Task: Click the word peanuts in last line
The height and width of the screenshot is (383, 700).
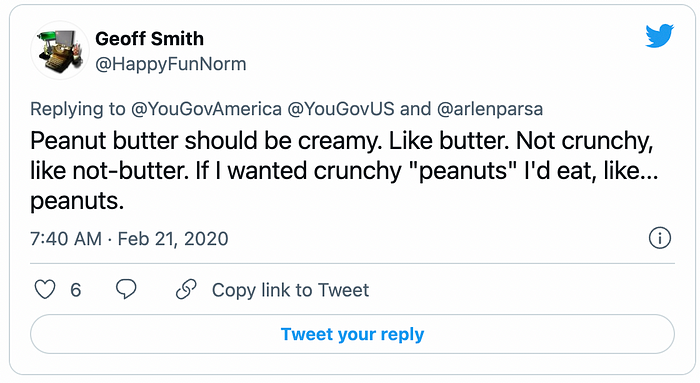Action: tap(77, 202)
